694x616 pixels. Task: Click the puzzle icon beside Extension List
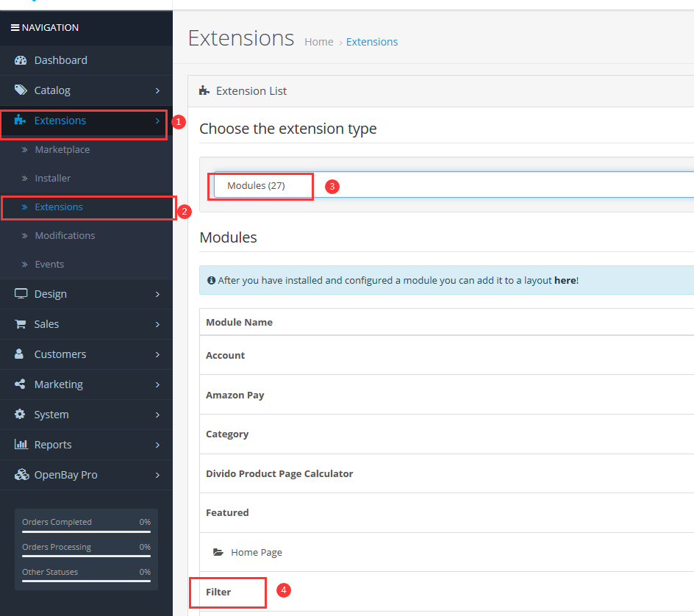click(x=204, y=90)
